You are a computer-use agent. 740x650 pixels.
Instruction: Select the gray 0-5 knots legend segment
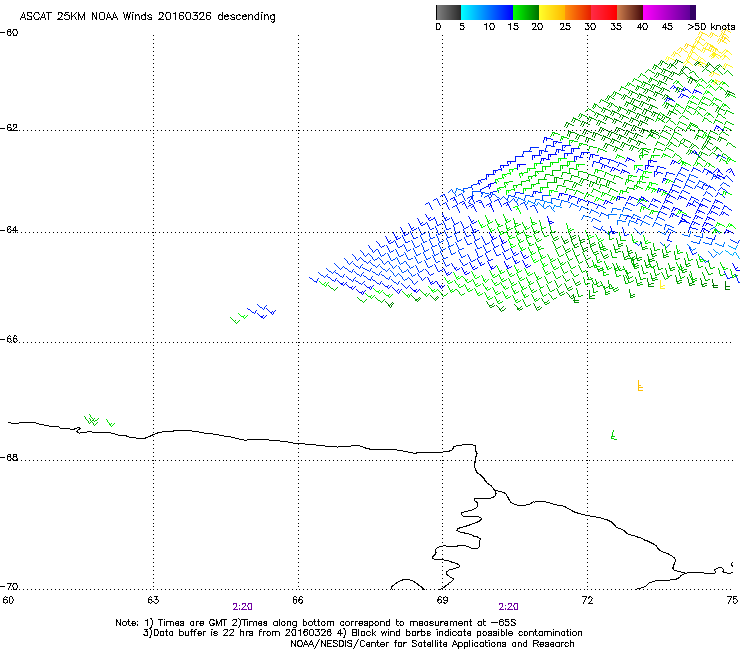pos(448,12)
